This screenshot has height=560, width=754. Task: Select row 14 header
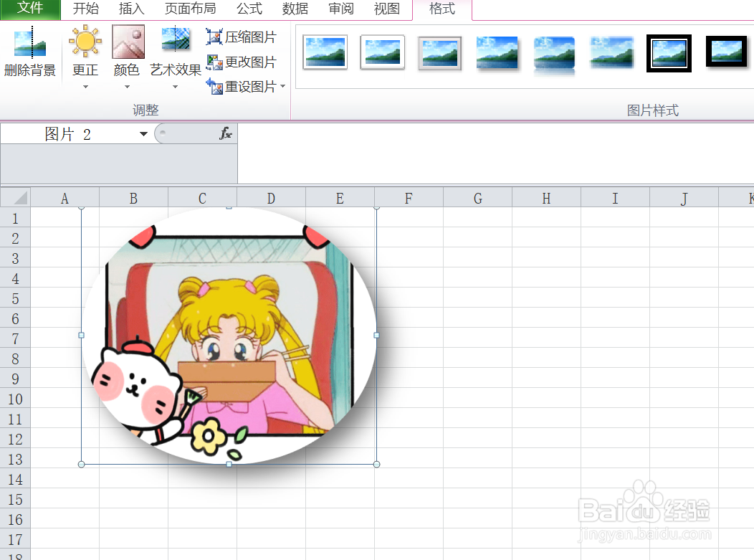(15, 479)
